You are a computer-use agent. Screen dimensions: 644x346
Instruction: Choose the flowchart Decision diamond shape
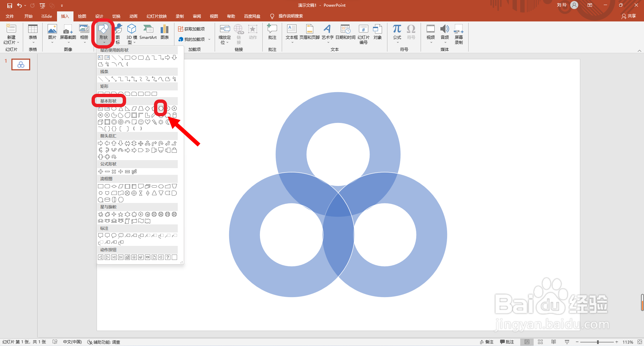(x=114, y=186)
